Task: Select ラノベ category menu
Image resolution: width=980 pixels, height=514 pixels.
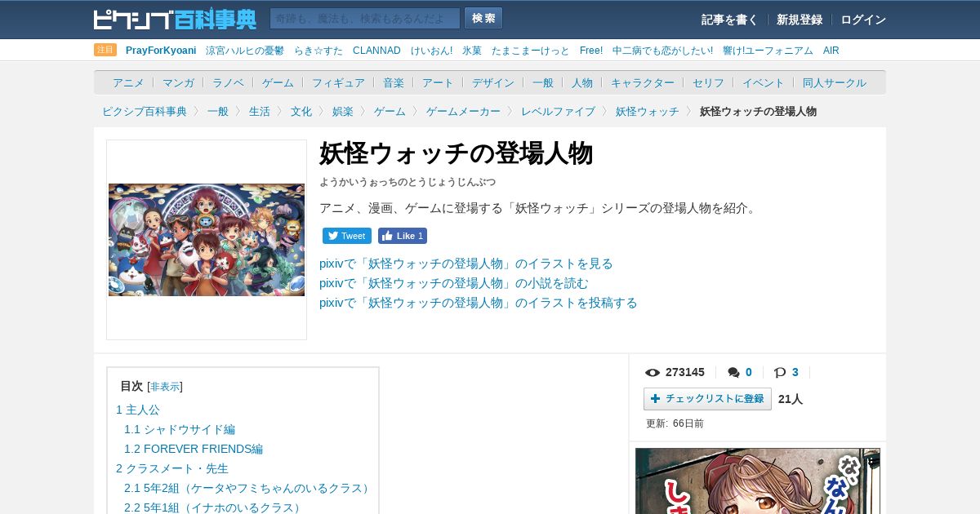Action: tap(228, 83)
